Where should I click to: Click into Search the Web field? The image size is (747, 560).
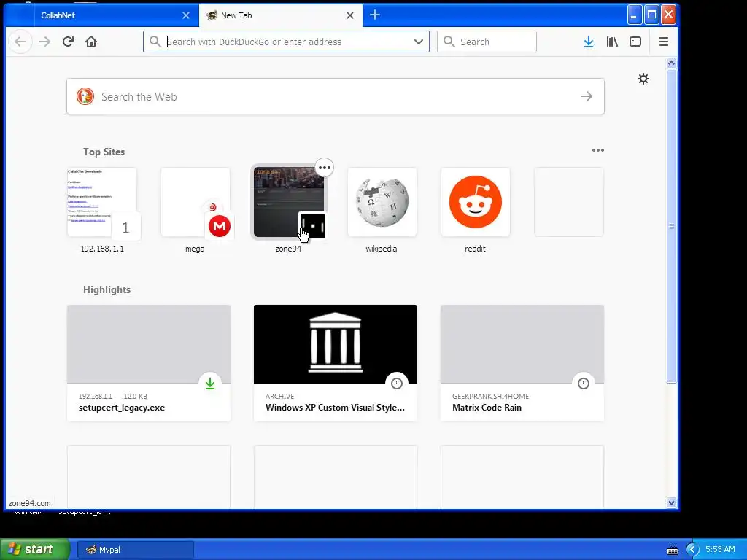[336, 97]
